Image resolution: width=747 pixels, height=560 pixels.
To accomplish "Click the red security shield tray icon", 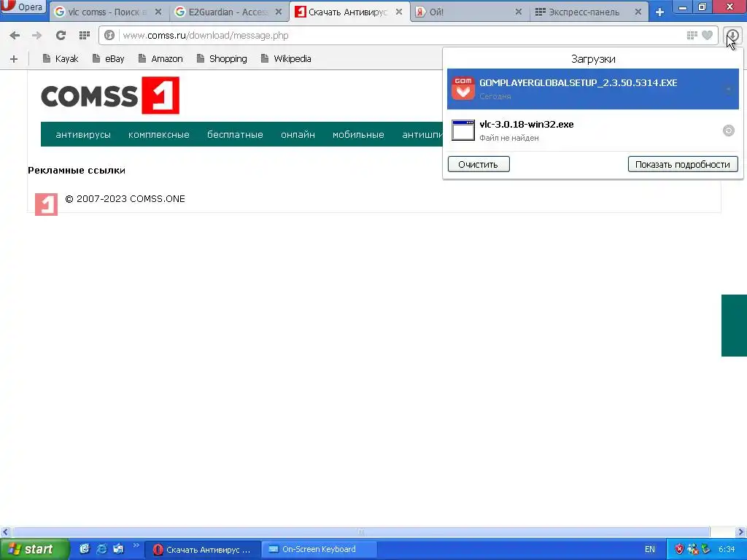I will pos(679,550).
